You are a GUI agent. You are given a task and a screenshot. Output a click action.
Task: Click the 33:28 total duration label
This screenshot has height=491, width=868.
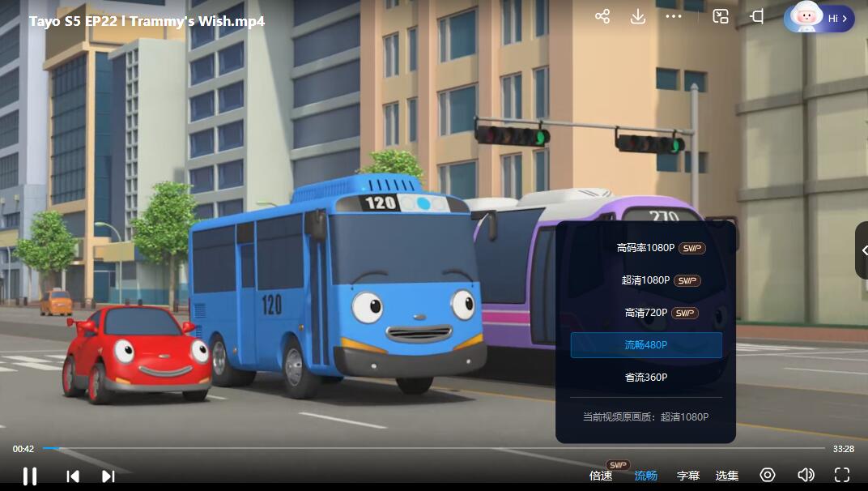pyautogui.click(x=843, y=449)
